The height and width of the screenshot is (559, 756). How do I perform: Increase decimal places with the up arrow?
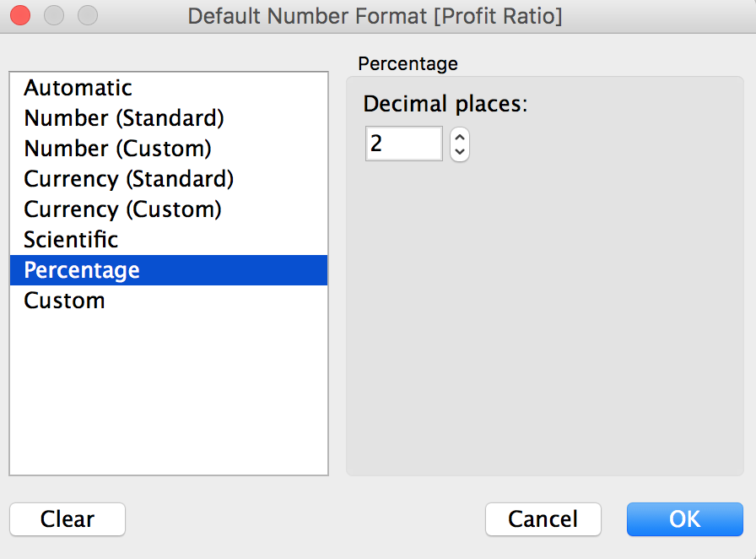pyautogui.click(x=460, y=137)
